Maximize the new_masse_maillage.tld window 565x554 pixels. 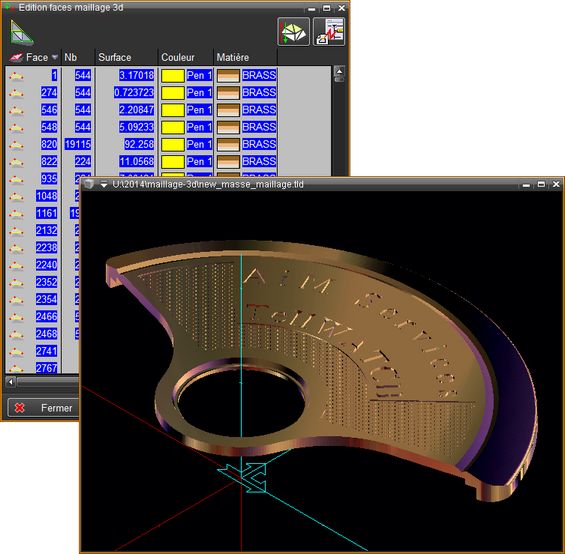[541, 184]
